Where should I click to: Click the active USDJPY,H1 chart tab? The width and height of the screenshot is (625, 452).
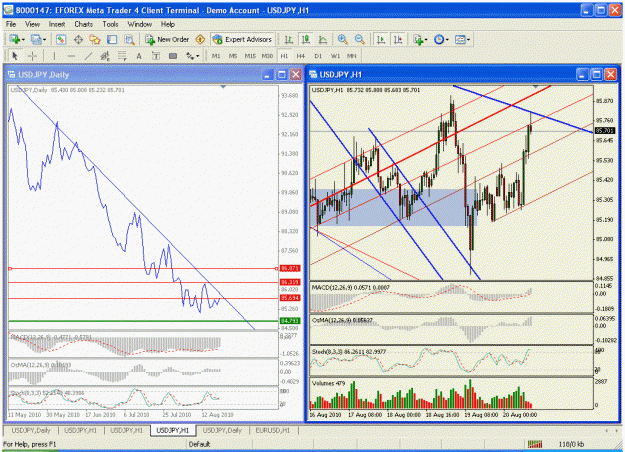click(x=173, y=430)
